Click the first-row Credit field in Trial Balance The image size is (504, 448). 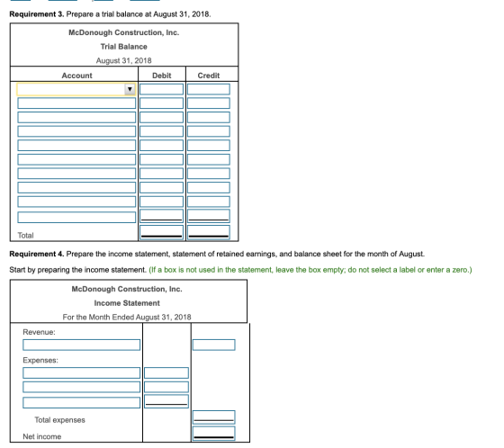(209, 89)
